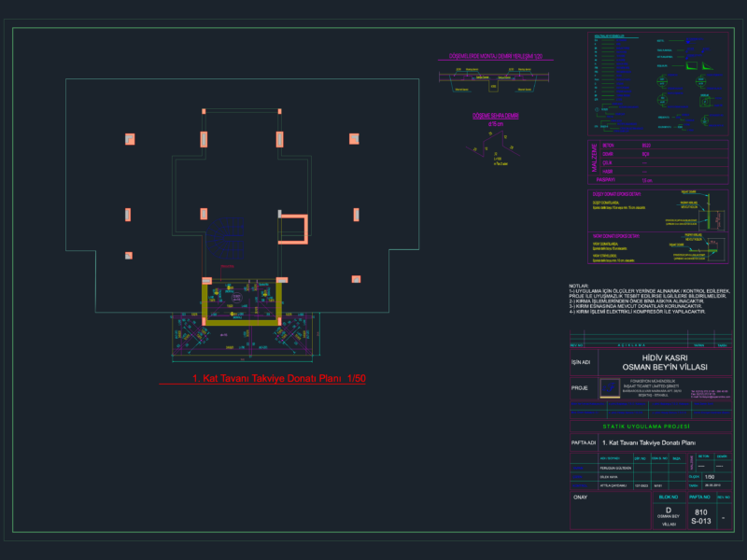Click the company logo in the PROJE row

tap(610, 388)
